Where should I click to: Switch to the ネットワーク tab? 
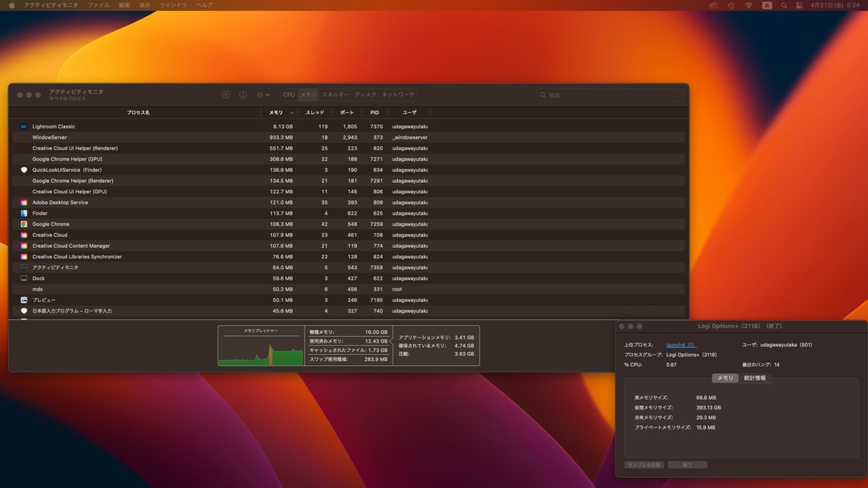click(399, 95)
